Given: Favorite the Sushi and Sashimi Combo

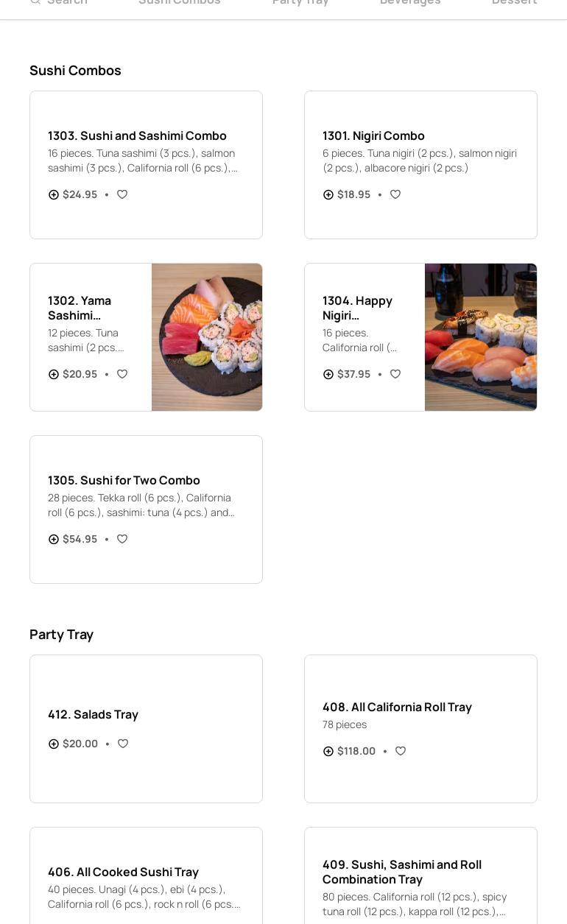Looking at the screenshot, I should (122, 194).
